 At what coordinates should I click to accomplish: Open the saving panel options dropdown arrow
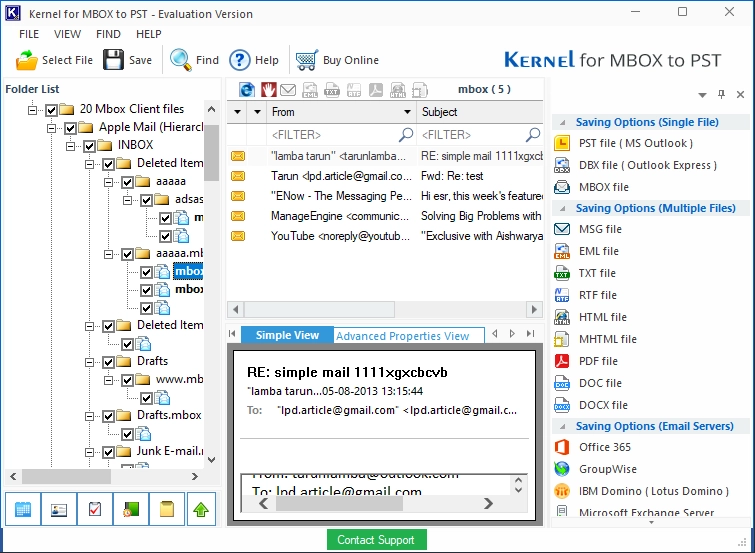pos(703,95)
